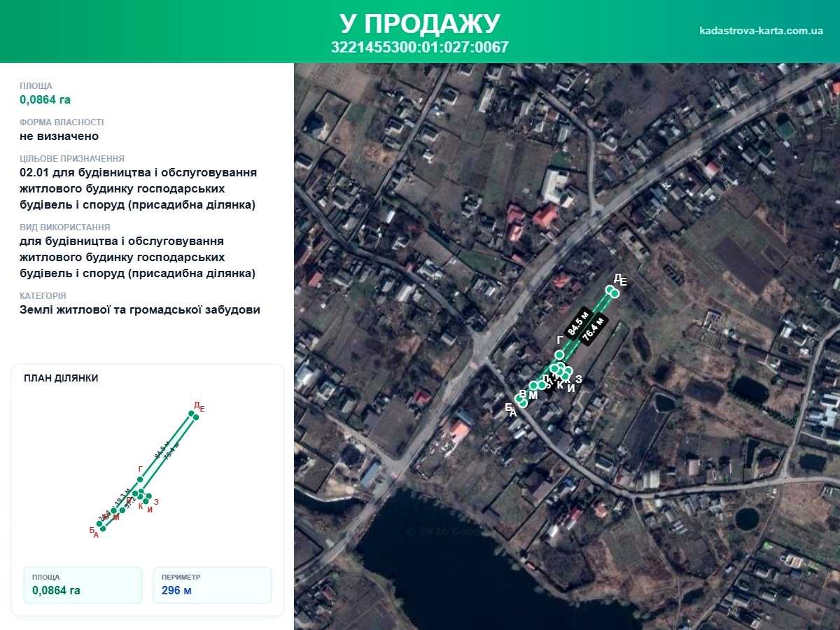
Task: Click the "84.5 м" length label on the satellite map
Action: [x=579, y=322]
